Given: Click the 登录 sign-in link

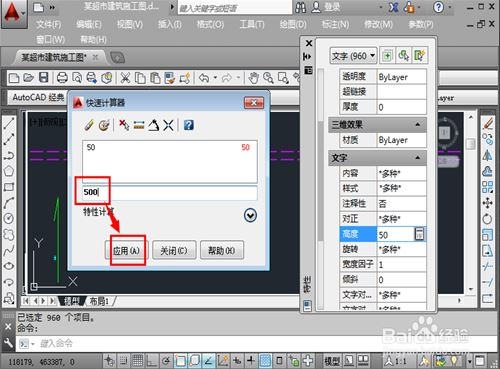Looking at the screenshot, I should (332, 7).
